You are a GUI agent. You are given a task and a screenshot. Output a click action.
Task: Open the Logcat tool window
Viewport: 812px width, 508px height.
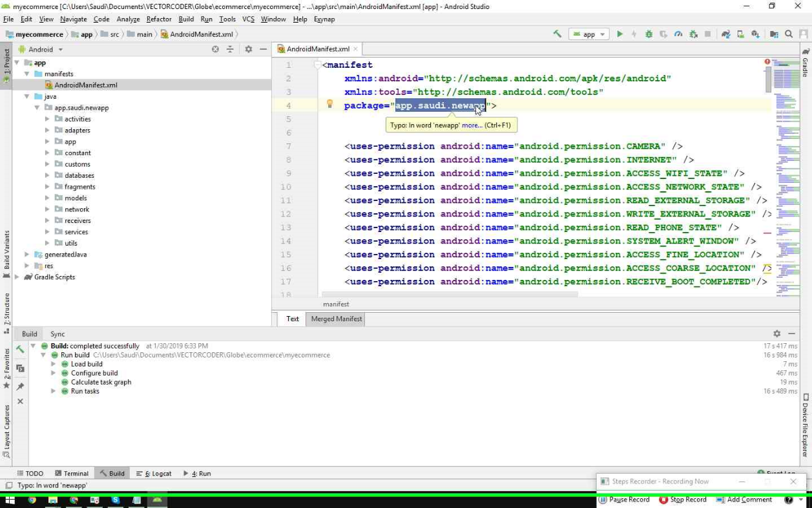[154, 473]
